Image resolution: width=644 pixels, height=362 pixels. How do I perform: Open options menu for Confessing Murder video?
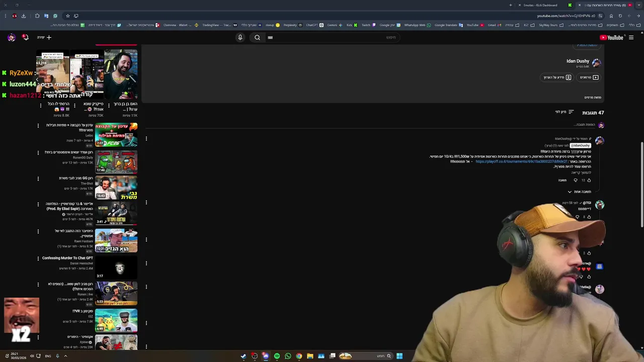[x=38, y=258]
